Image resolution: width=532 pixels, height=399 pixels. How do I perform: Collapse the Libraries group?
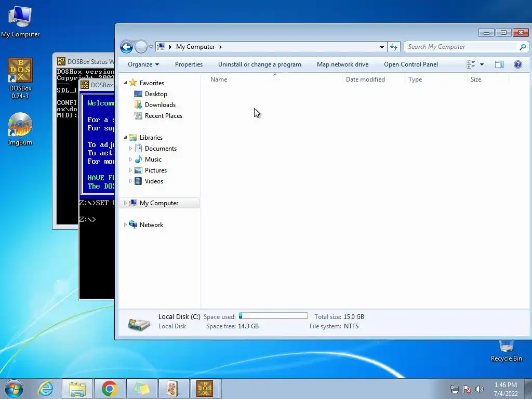(125, 137)
